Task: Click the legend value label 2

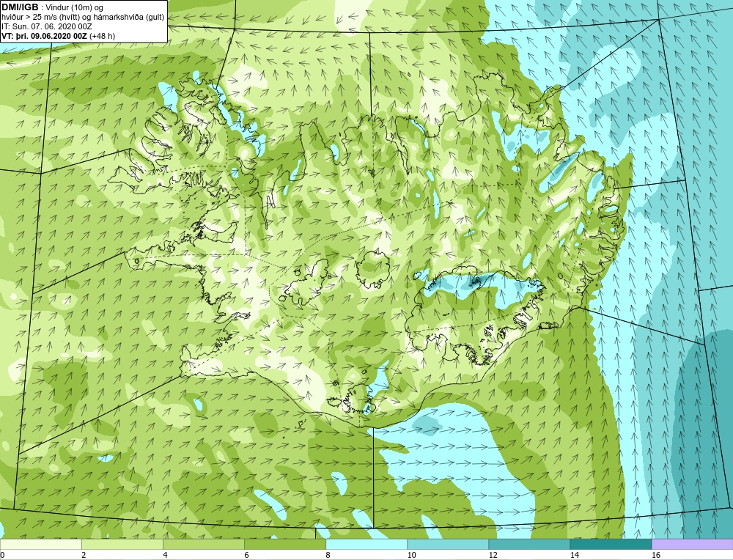Action: (84, 555)
